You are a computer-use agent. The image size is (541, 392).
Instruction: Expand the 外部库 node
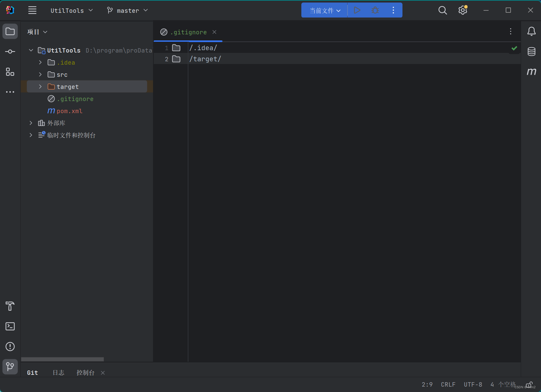(x=31, y=123)
